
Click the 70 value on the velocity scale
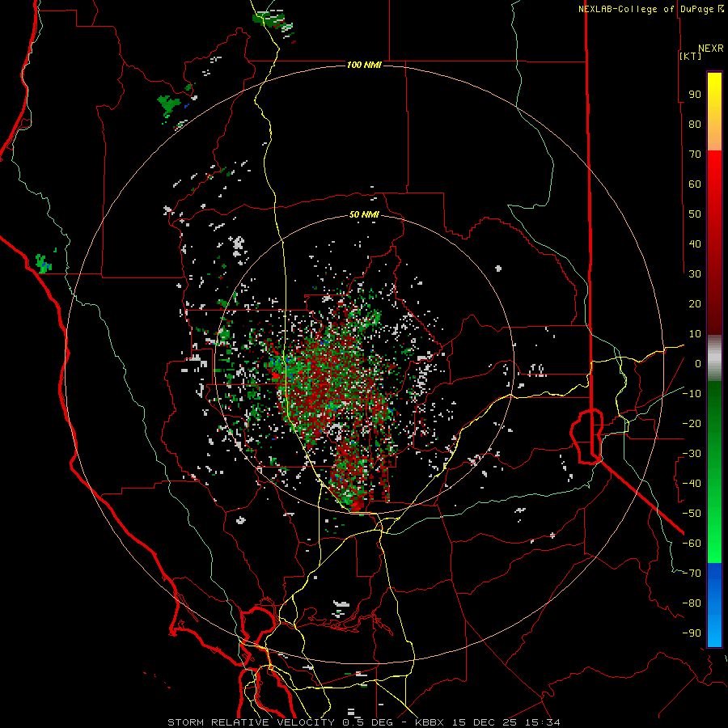(x=695, y=154)
